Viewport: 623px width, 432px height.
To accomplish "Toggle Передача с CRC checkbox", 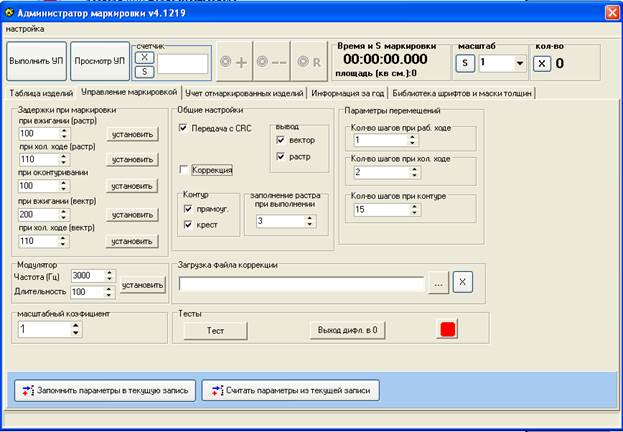I will (183, 128).
